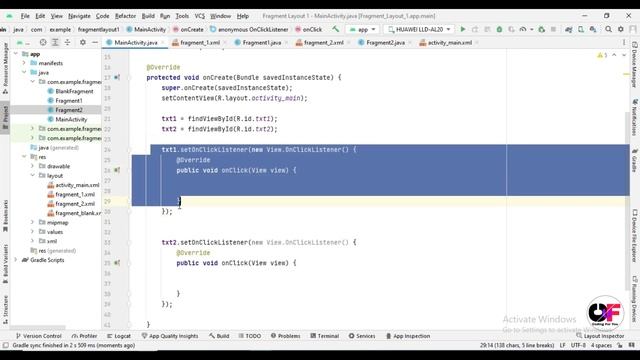This screenshot has height=360, width=640.
Task: Click the warning indicator in editor corner
Action: pyautogui.click(x=602, y=55)
